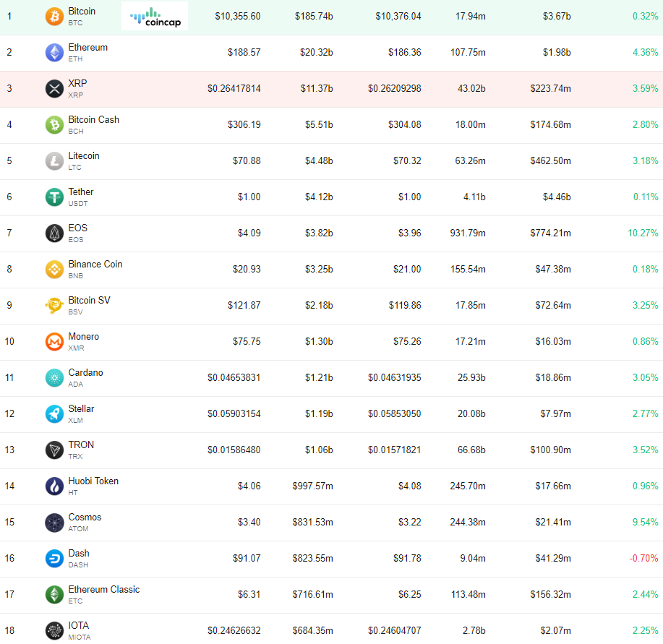Click the Ethereum diamond logo icon

point(54,53)
